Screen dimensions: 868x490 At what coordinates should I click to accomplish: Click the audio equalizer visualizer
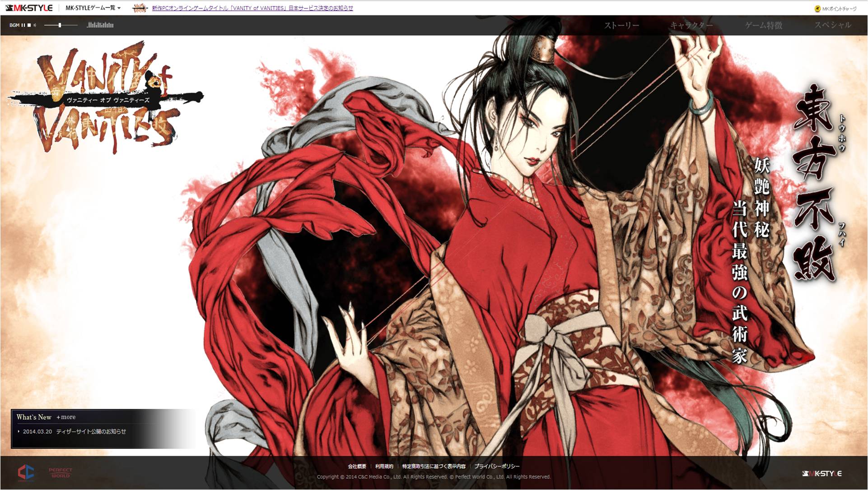point(100,25)
